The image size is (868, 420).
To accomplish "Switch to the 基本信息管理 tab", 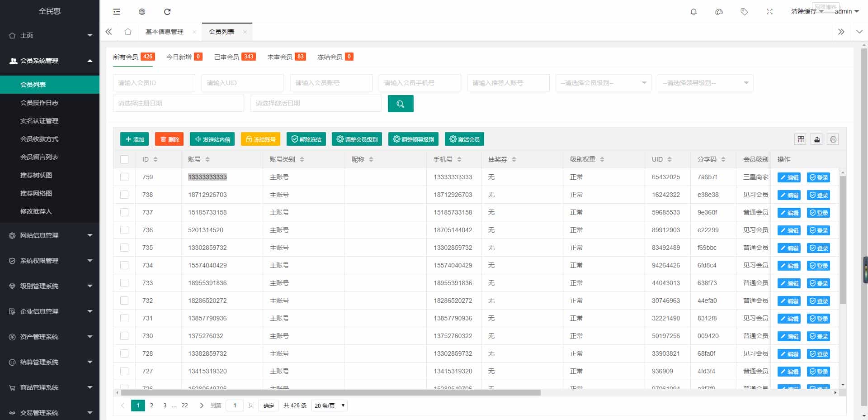I will (164, 32).
